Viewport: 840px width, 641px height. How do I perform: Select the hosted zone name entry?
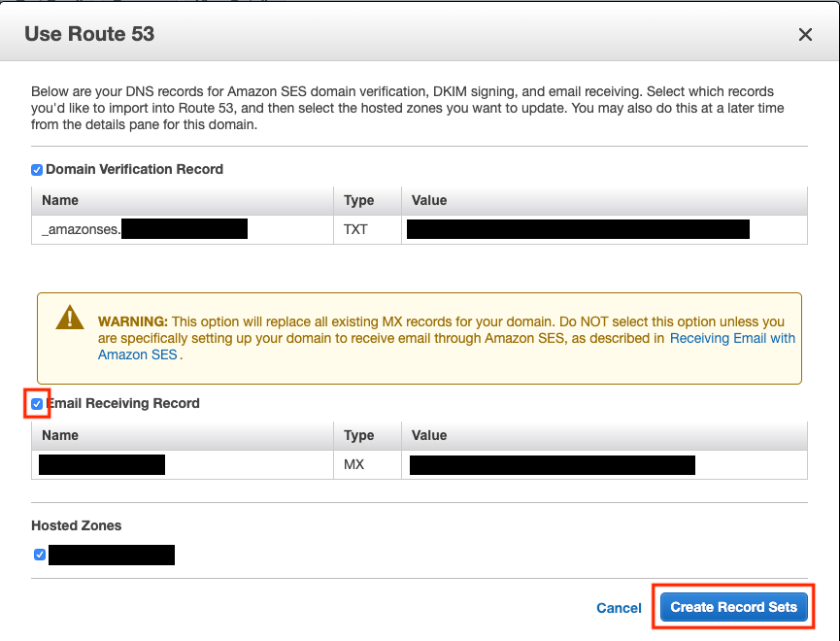[112, 554]
